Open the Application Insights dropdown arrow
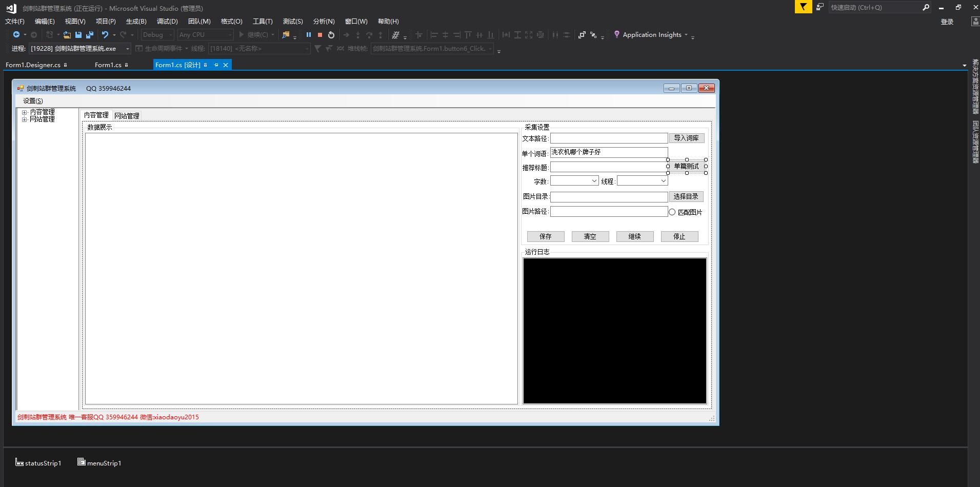The height and width of the screenshot is (487, 980). tap(686, 35)
